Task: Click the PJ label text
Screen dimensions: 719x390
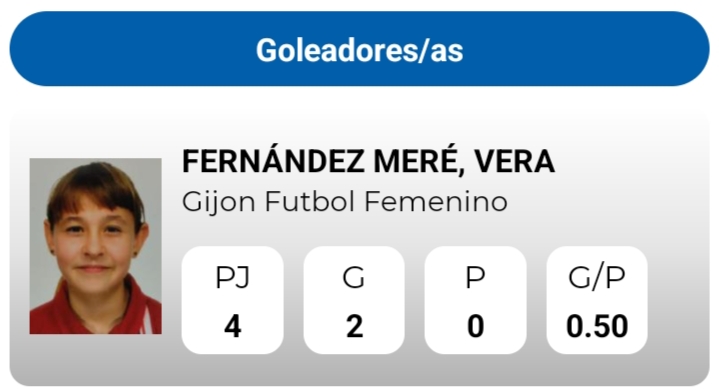Action: tap(232, 277)
